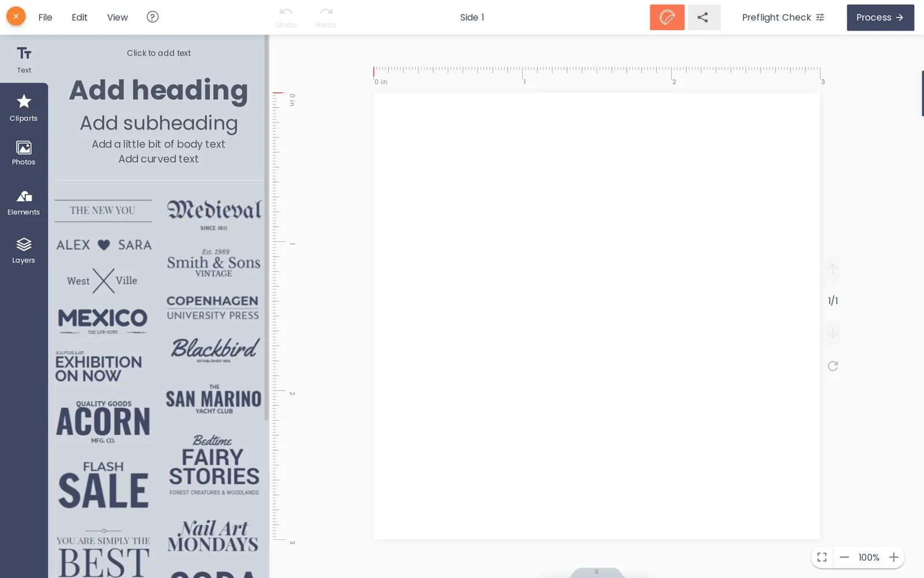Open the Elements panel
The height and width of the screenshot is (578, 924).
click(24, 203)
